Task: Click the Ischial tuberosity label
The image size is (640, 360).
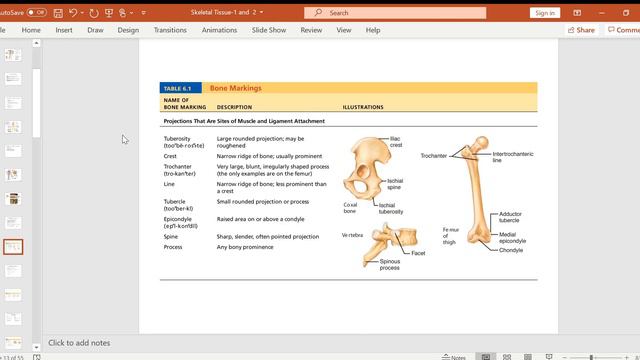Action: [x=391, y=209]
